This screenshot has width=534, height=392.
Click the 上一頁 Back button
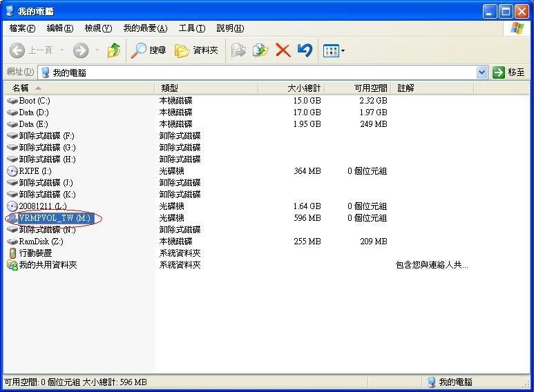point(31,50)
